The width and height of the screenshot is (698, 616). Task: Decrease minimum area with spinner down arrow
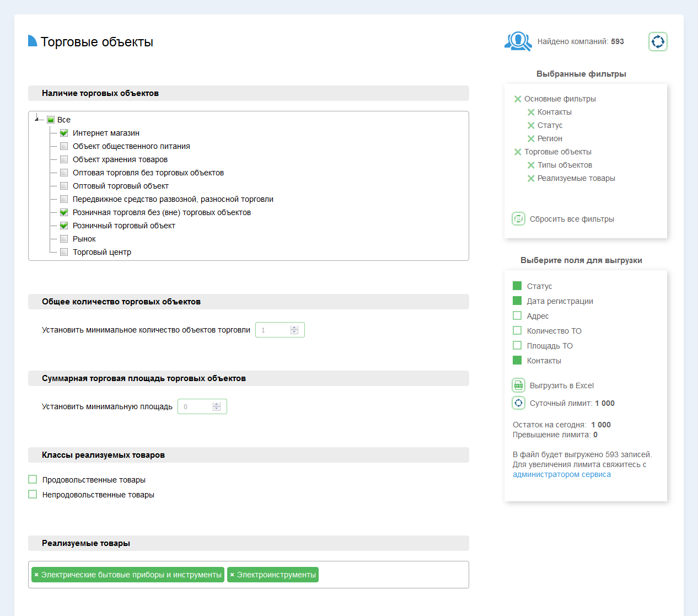[217, 409]
